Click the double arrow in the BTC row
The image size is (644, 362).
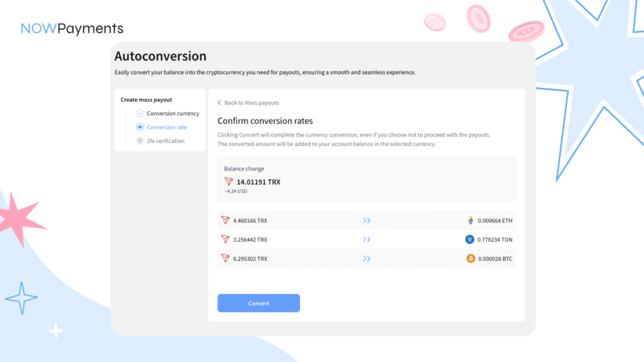[367, 258]
